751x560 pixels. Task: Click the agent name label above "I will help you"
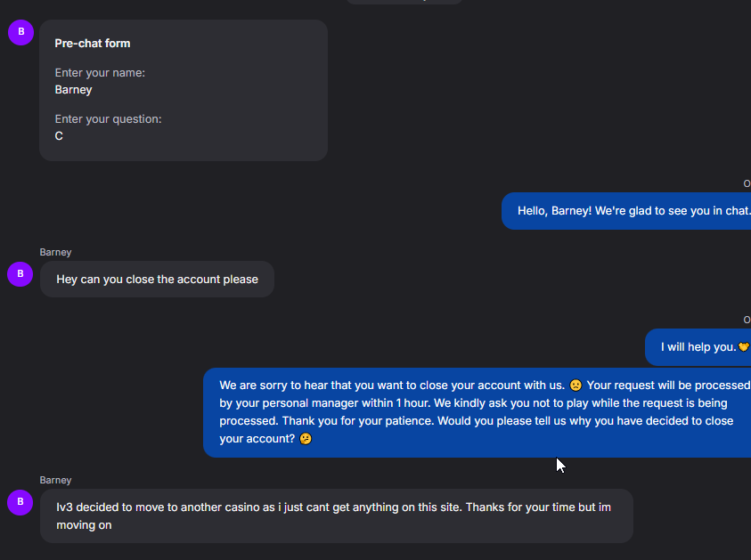tap(747, 320)
